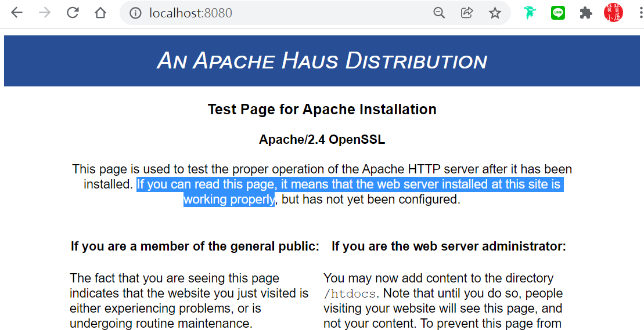Click 'but has not yet been configured' text
644x330 pixels.
(370, 200)
